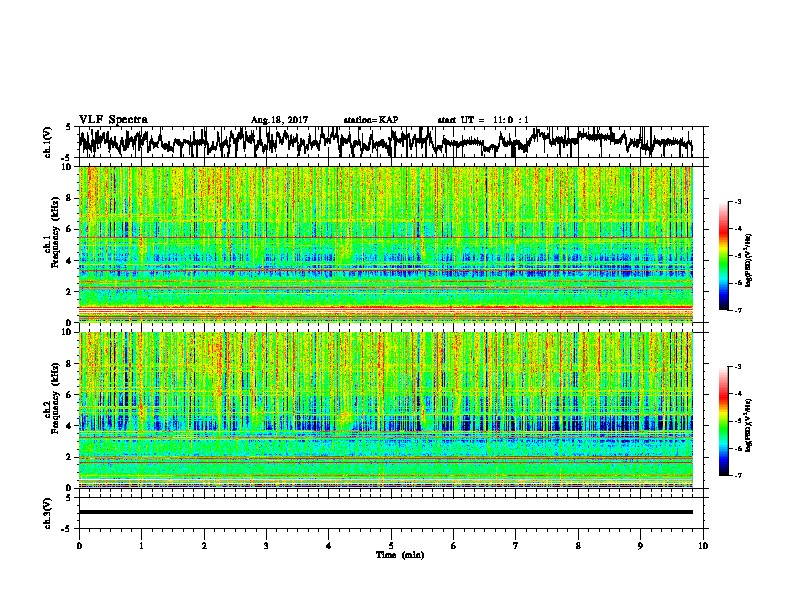The width and height of the screenshot is (792, 612).
Task: Click the time axis tick label "5"
Action: click(x=391, y=546)
